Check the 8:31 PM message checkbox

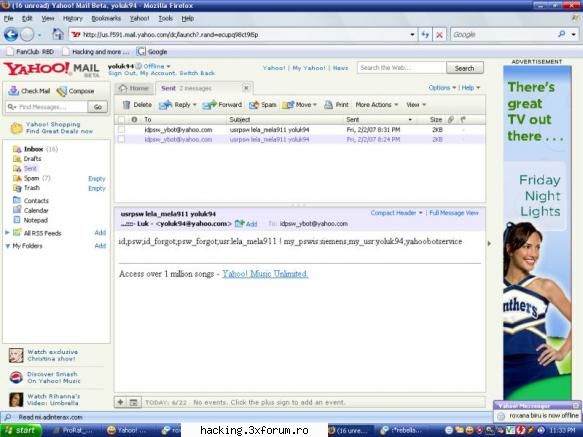point(122,129)
